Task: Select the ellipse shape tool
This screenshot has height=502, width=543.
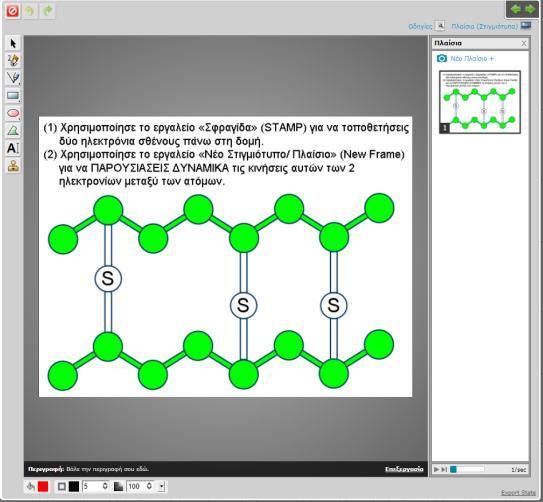Action: pyautogui.click(x=13, y=113)
